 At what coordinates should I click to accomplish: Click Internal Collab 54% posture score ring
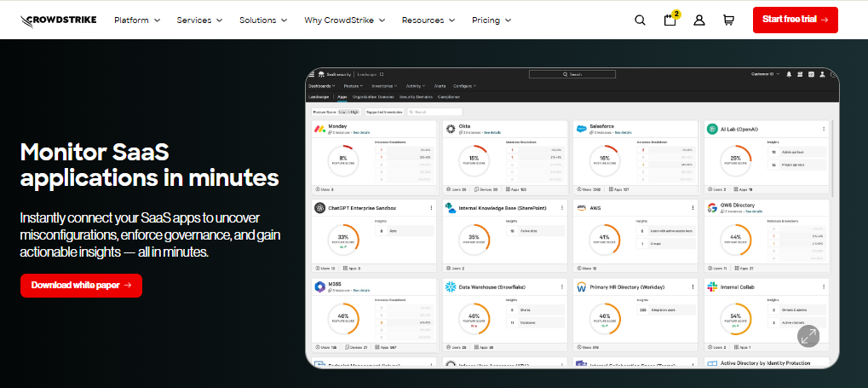pyautogui.click(x=736, y=319)
